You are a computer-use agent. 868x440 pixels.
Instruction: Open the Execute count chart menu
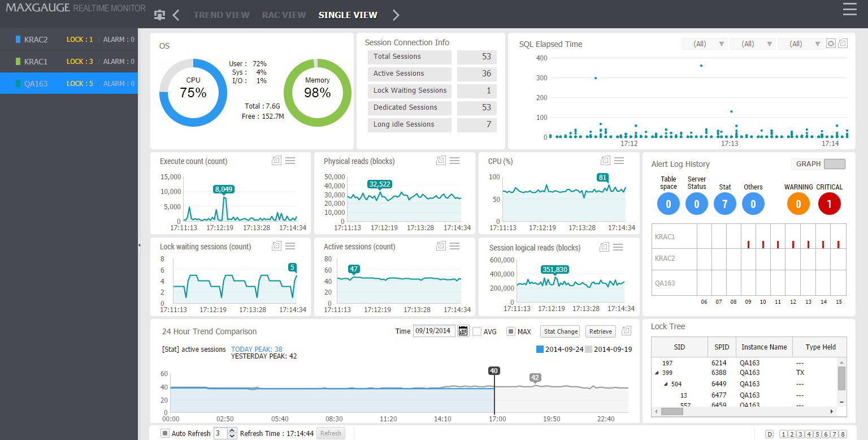click(290, 161)
